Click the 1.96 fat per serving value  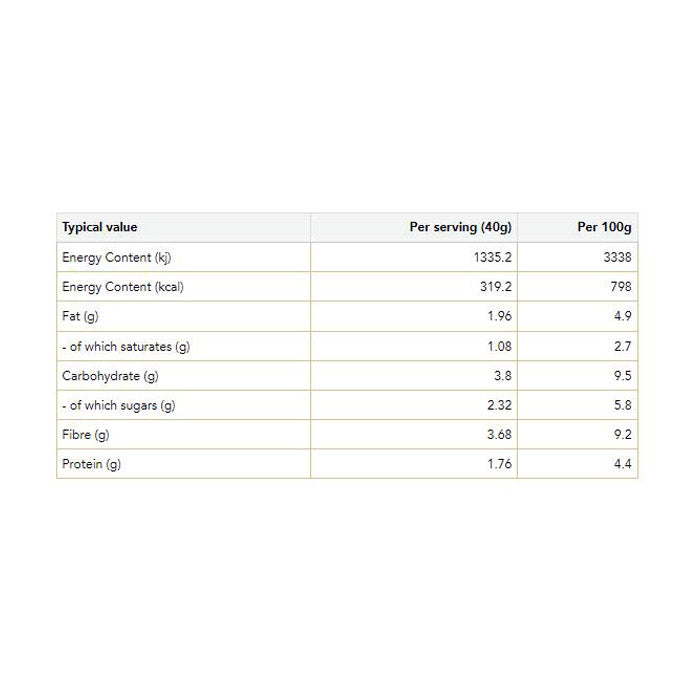click(498, 316)
